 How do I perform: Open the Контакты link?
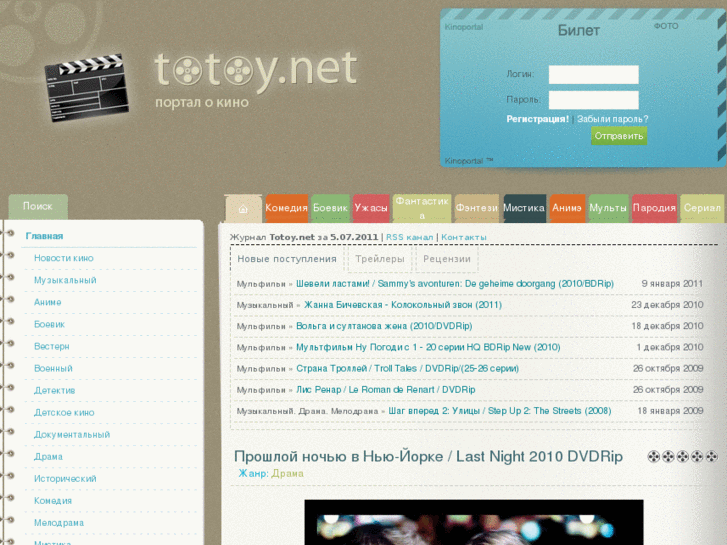pos(464,237)
